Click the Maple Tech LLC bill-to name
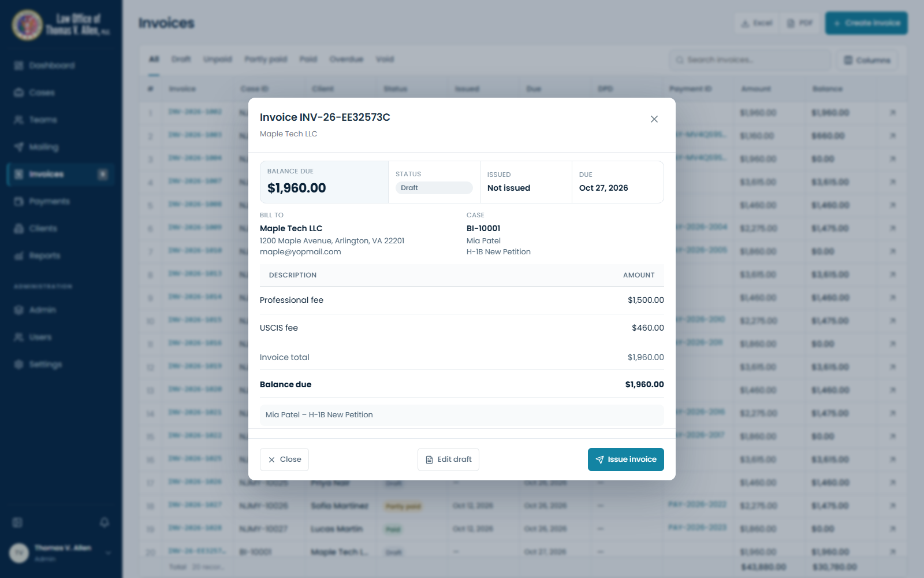Image resolution: width=924 pixels, height=578 pixels. pyautogui.click(x=291, y=228)
